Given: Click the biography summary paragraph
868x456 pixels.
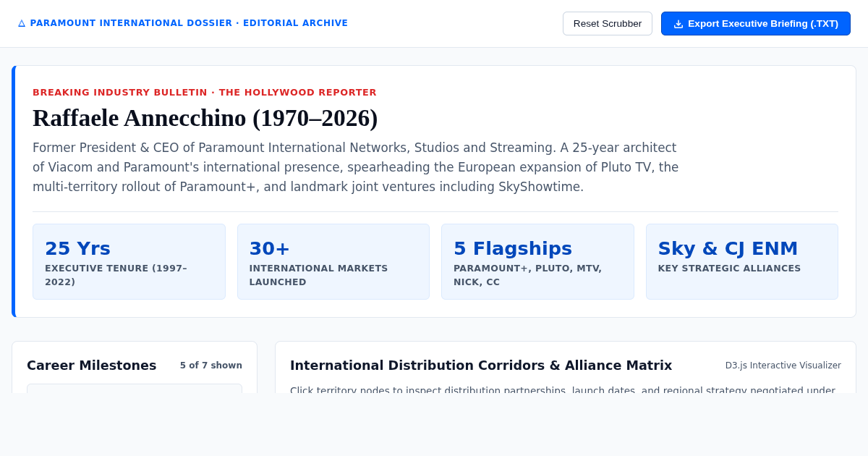Looking at the screenshot, I should tap(357, 167).
